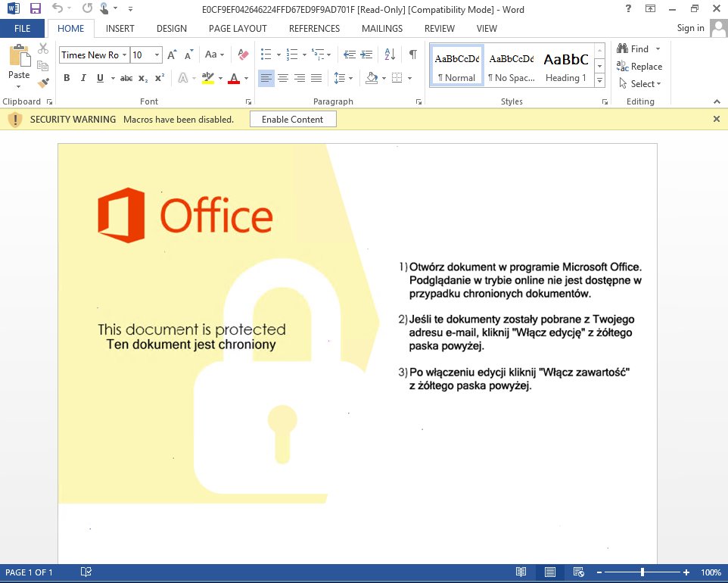Open Ribbon Display Options icon
728x583 pixels.
pos(651,8)
